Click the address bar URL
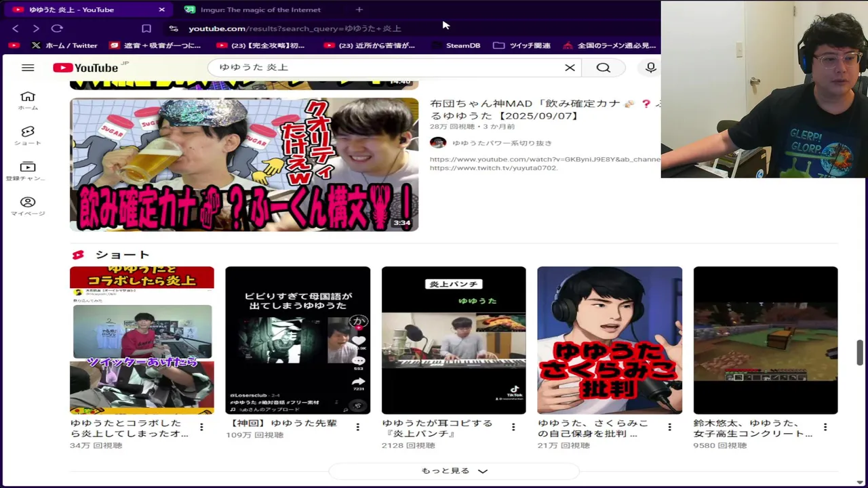 pos(294,28)
